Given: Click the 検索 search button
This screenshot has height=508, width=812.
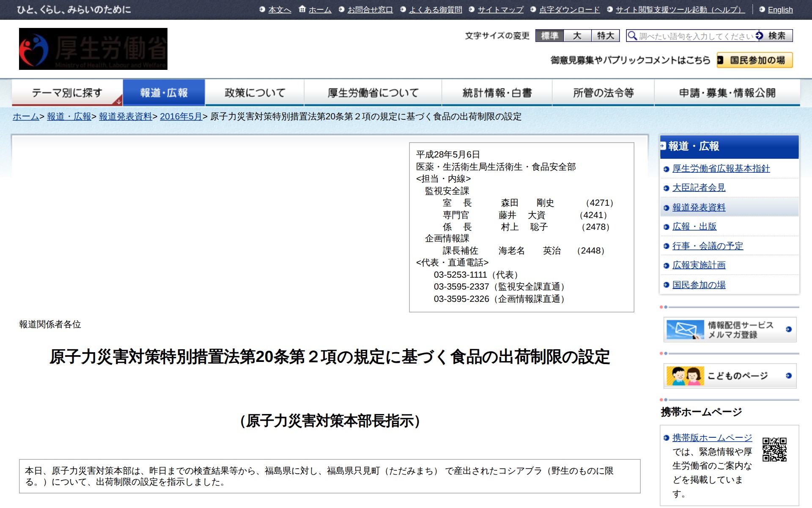Looking at the screenshot, I should point(778,36).
